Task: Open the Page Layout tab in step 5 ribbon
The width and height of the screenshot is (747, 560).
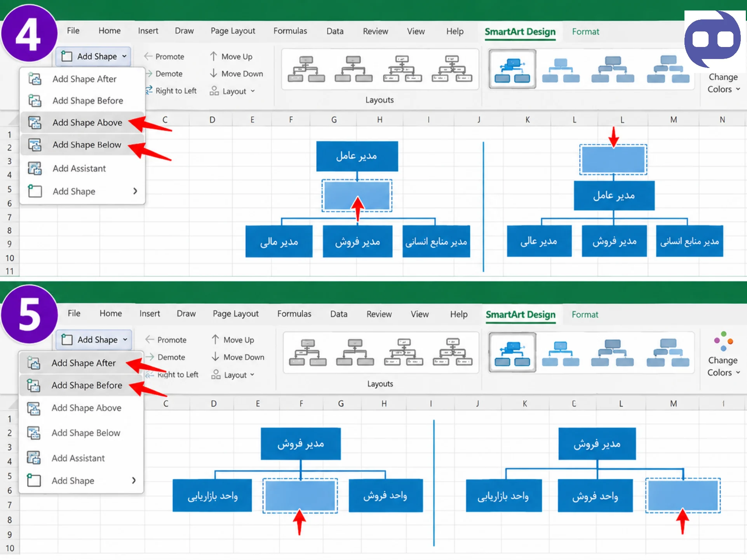Action: coord(235,314)
